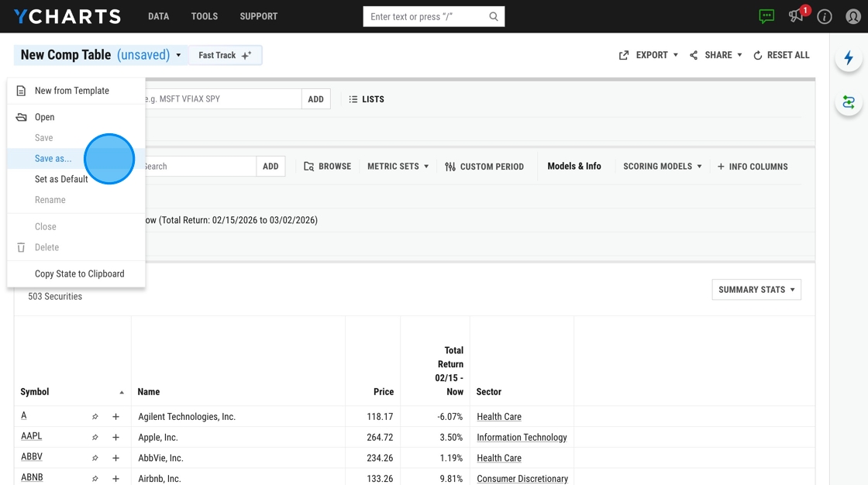Viewport: 868px width, 485px height.
Task: Open the green chat support icon
Action: (766, 16)
